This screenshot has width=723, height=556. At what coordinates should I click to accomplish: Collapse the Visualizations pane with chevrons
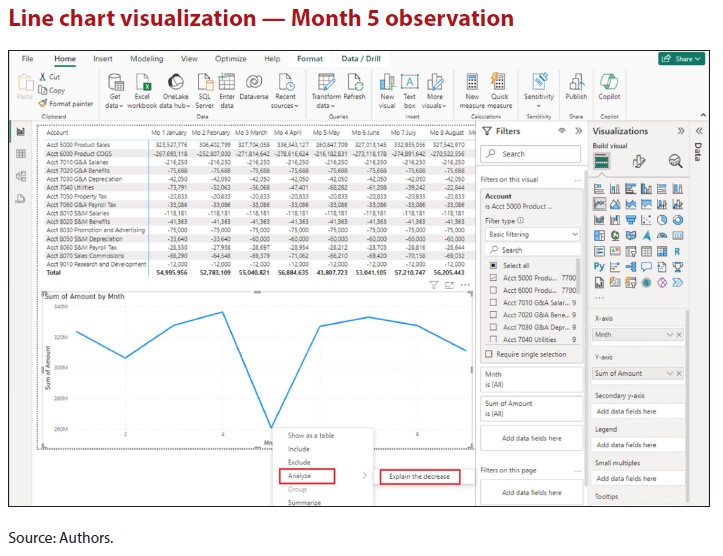click(681, 131)
